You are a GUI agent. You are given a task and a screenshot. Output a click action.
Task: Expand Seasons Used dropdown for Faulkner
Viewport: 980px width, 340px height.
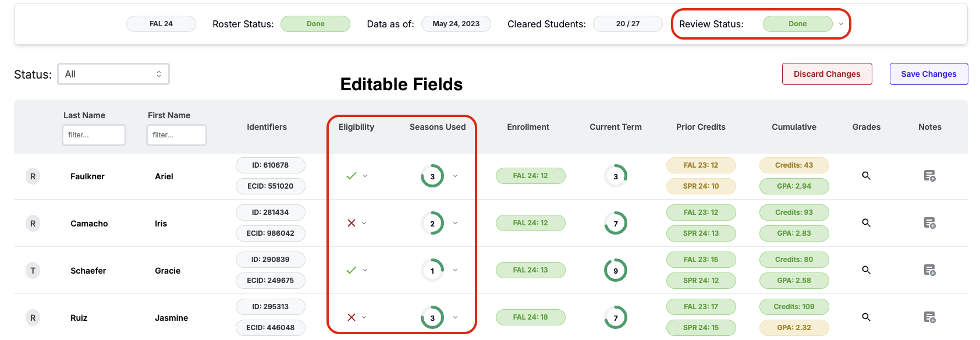tap(455, 176)
